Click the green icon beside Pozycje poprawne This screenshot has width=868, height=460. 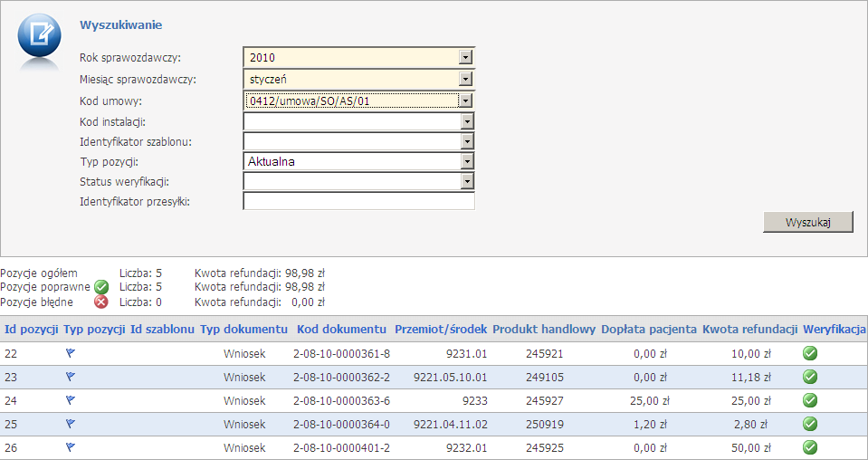click(x=101, y=287)
